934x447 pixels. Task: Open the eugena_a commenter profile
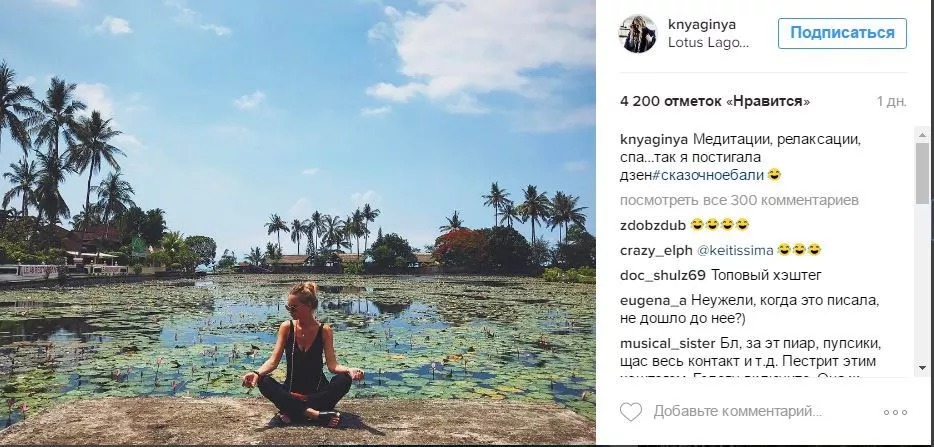click(652, 299)
